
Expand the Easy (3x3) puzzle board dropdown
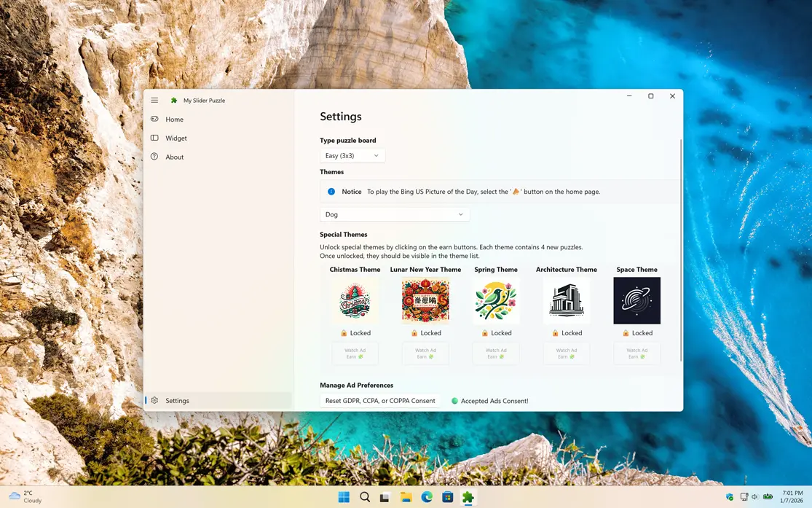coord(352,156)
